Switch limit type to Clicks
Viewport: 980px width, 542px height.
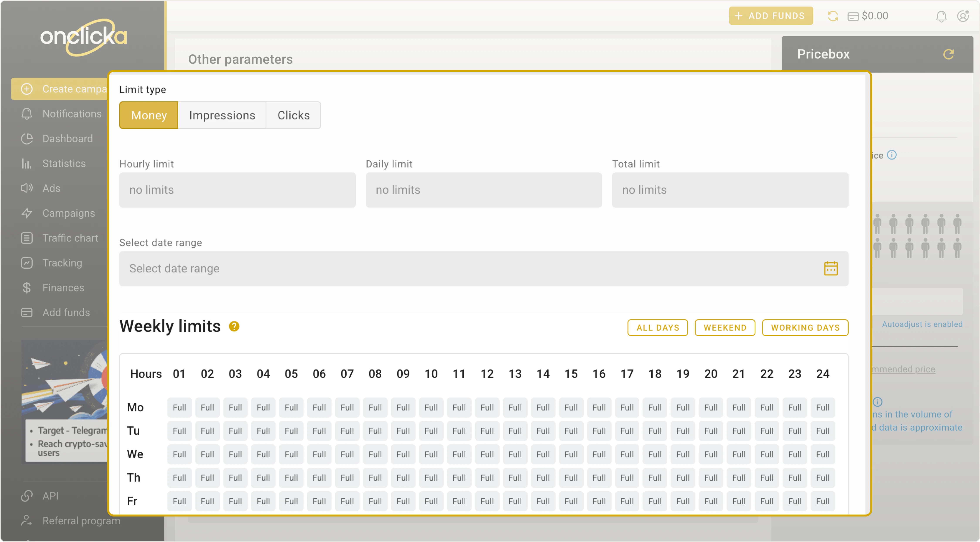click(293, 115)
